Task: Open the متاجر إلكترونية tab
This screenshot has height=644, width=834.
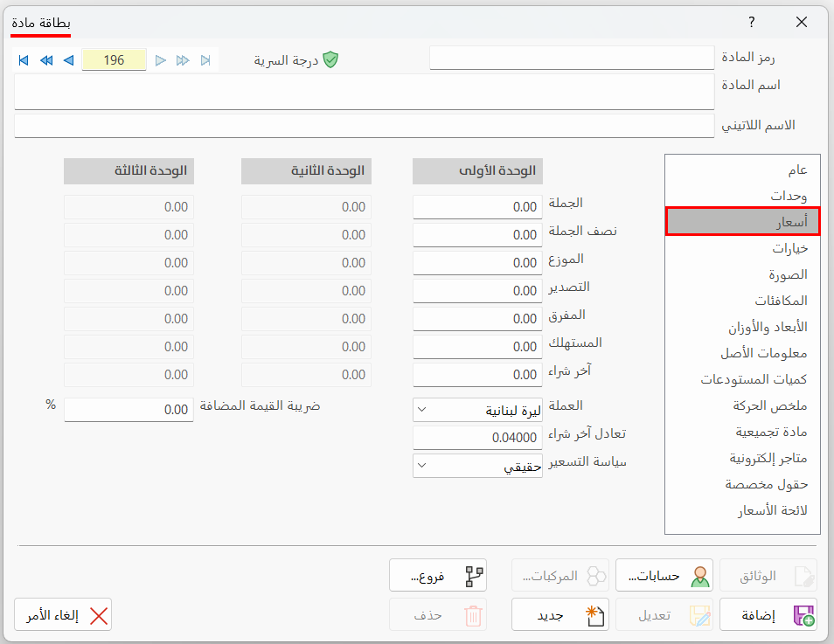Action: point(742,457)
